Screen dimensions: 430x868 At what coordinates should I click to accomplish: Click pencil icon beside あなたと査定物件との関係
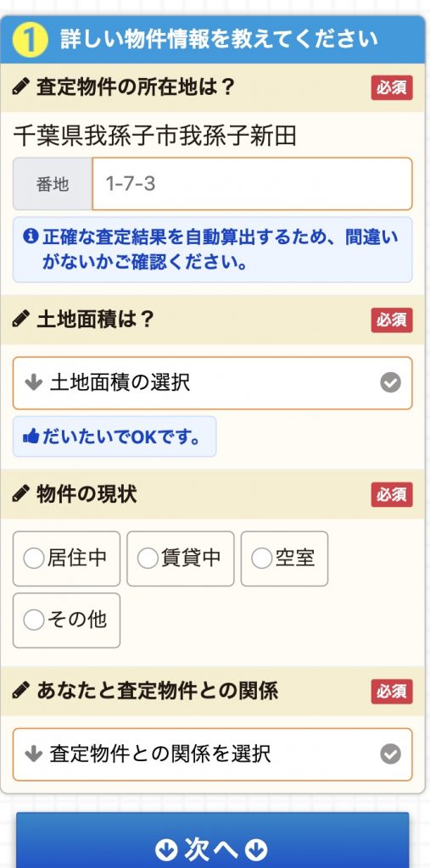coord(21,690)
